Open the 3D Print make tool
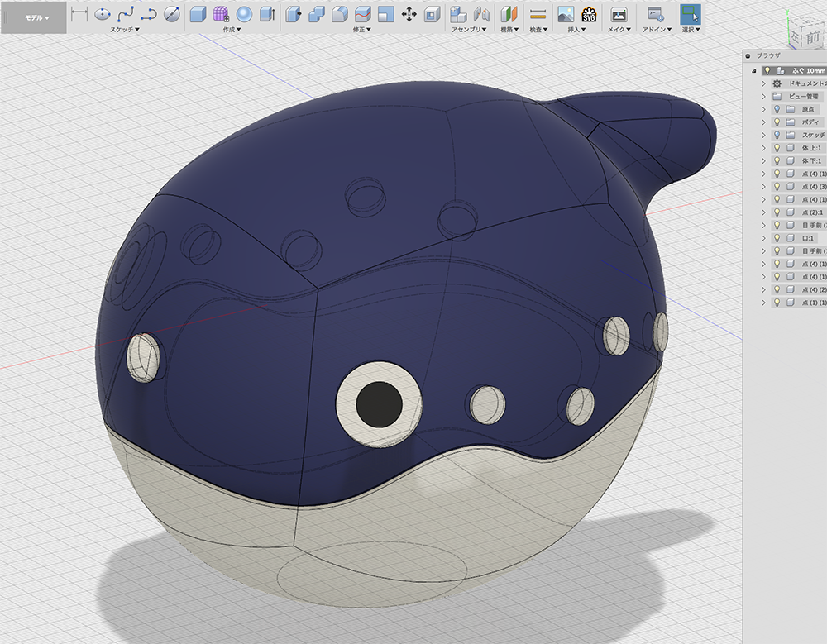The width and height of the screenshot is (827, 644). tap(618, 14)
